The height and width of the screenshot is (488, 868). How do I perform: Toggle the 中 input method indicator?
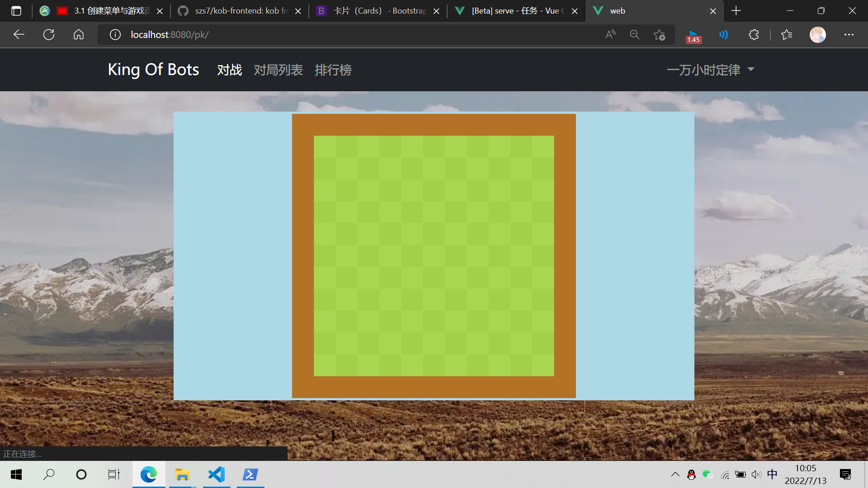coord(772,474)
